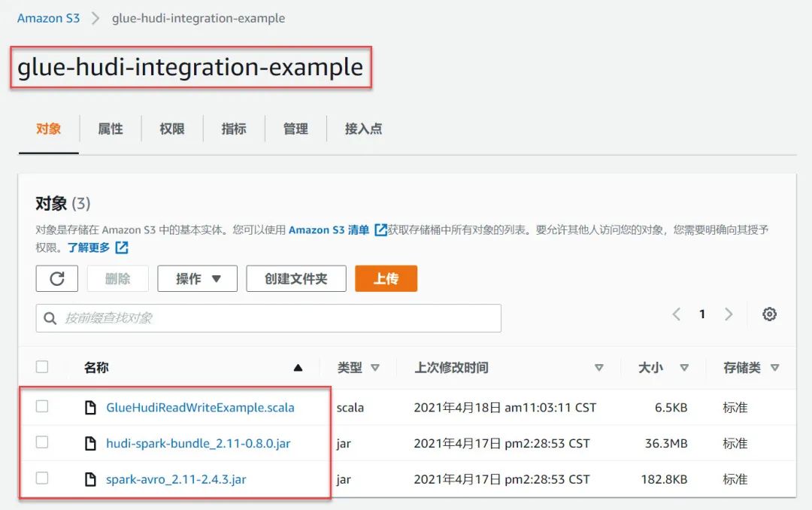Open the 了解更多 link
This screenshot has width=812, height=510.
(x=89, y=247)
